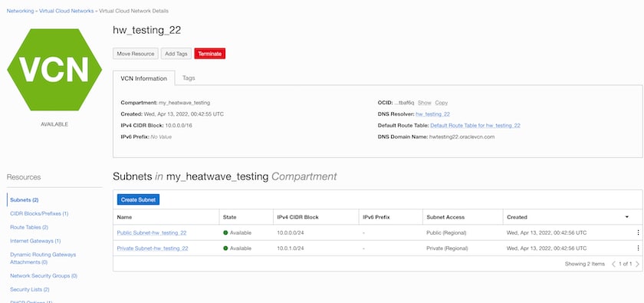Sort by State column header

[229, 217]
